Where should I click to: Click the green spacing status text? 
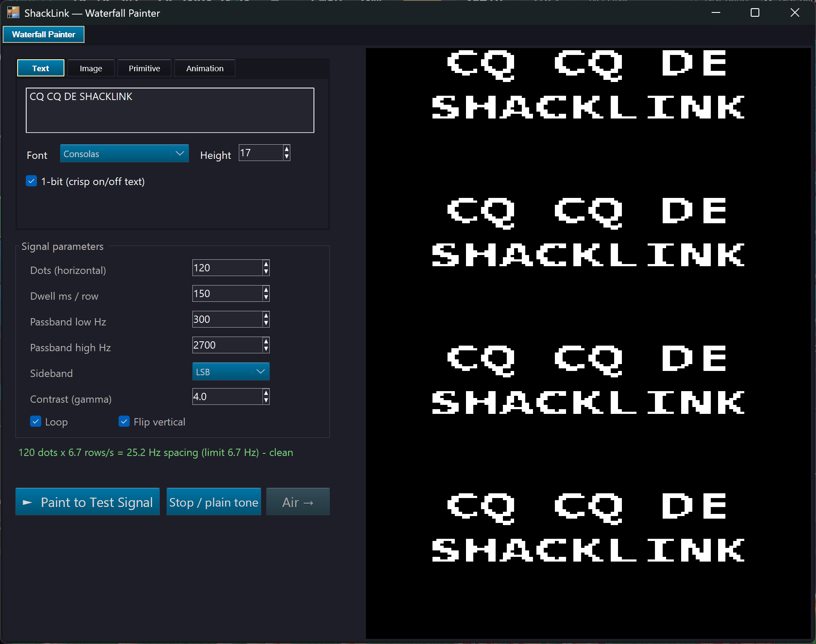click(156, 453)
